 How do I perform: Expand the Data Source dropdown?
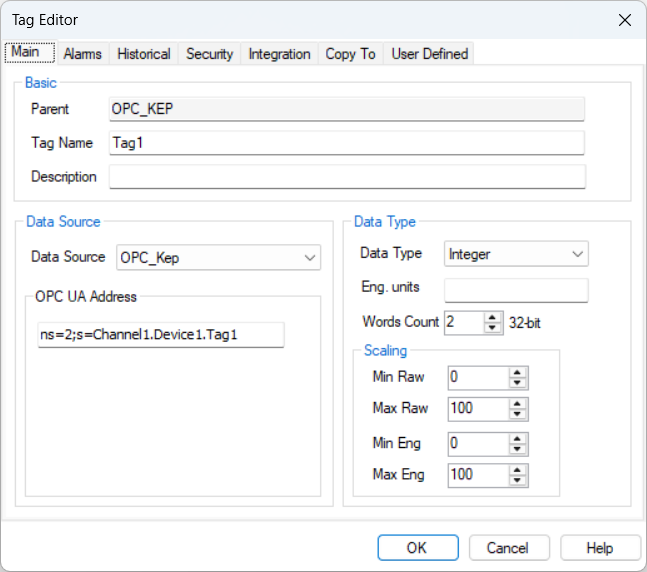(x=309, y=258)
